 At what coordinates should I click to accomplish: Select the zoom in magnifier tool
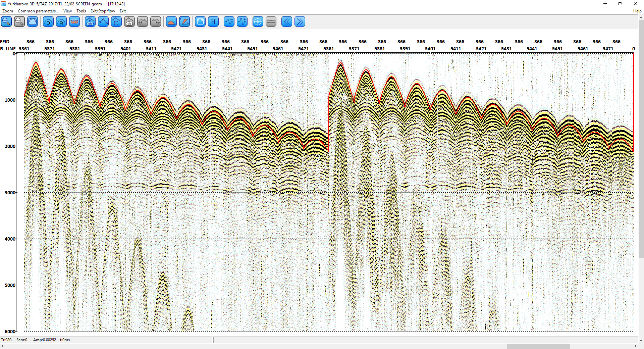6,22
